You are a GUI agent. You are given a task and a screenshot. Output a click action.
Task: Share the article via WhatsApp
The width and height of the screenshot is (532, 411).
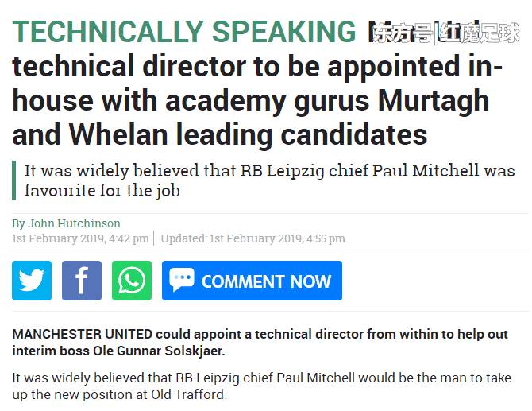[132, 281]
